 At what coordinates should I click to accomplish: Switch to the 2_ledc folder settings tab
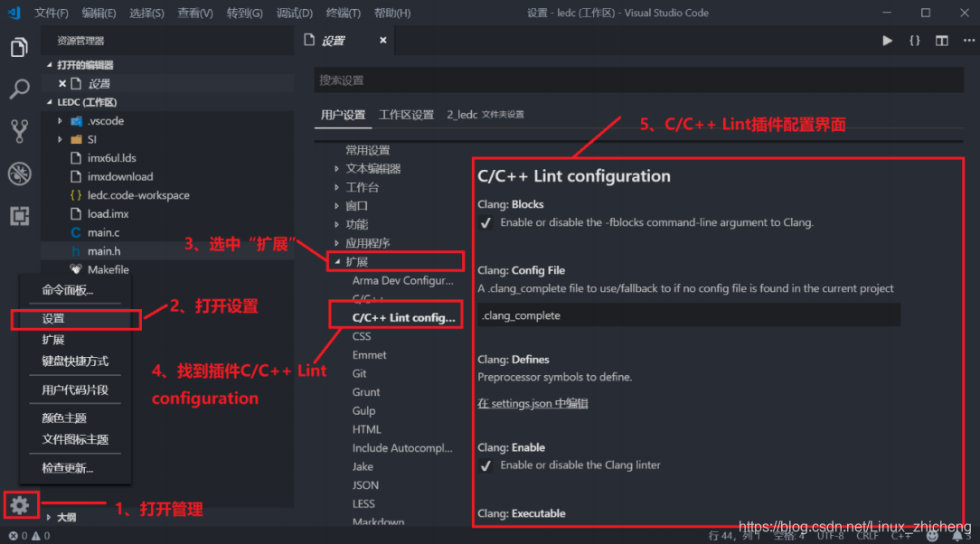point(485,114)
